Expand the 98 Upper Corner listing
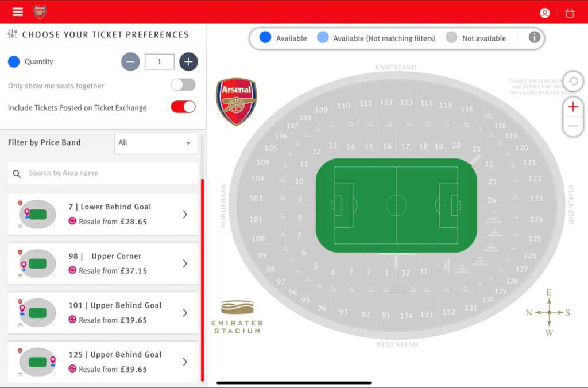 103,263
